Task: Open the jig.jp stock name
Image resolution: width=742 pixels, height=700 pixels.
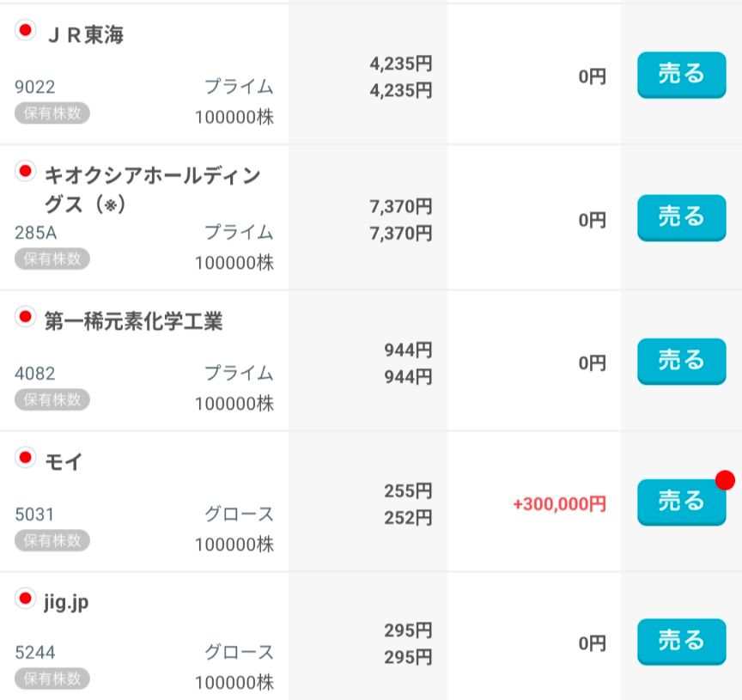Action: [x=66, y=602]
